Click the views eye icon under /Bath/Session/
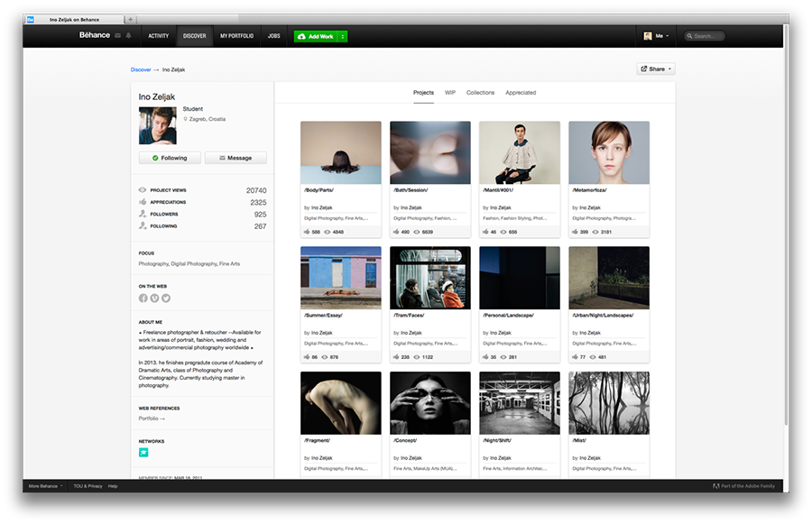This screenshot has height=524, width=812. pyautogui.click(x=416, y=232)
